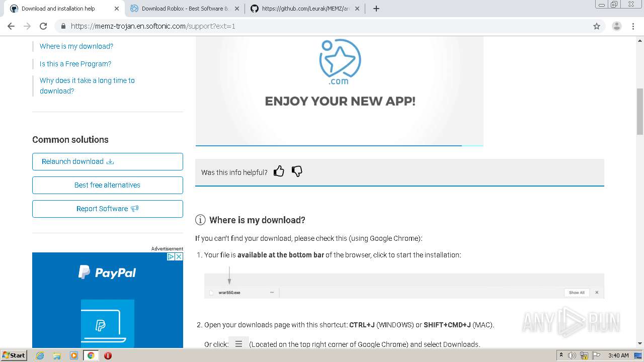644x362 pixels.
Task: Close the GitHub MEMZ tab
Action: click(x=357, y=9)
